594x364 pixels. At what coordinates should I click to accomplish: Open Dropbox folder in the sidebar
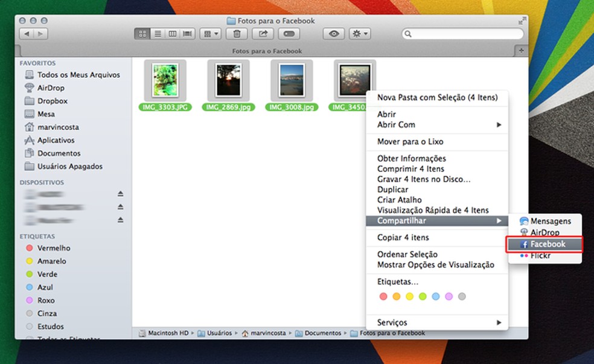coord(53,101)
